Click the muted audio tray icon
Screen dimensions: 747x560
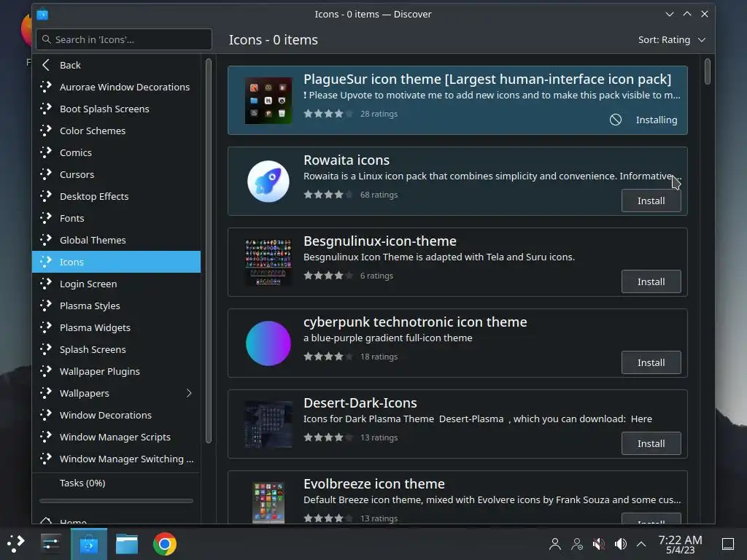point(598,544)
